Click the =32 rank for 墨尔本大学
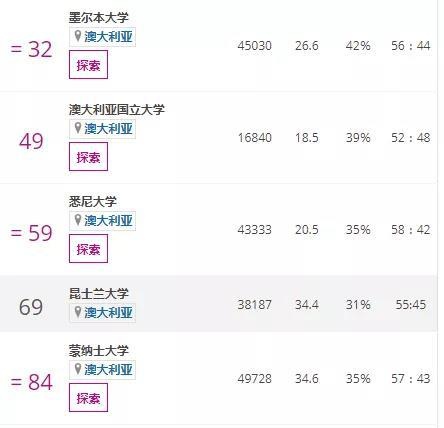 click(x=31, y=50)
